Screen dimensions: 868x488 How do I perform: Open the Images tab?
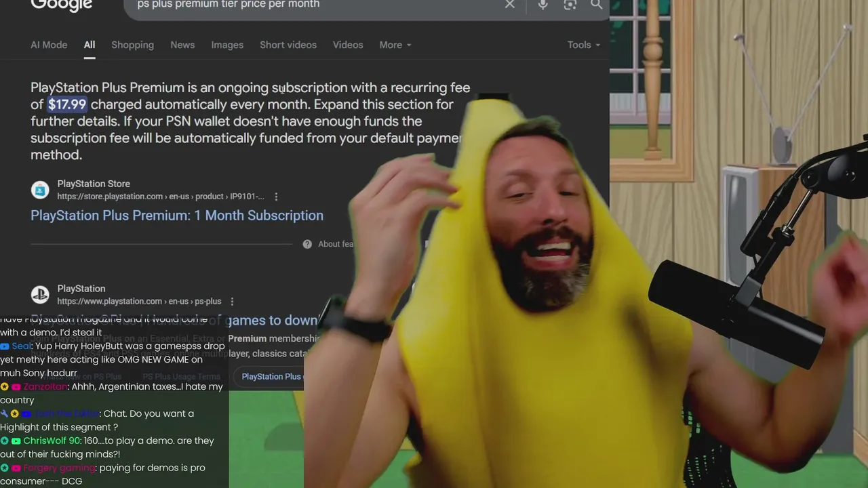coord(227,45)
